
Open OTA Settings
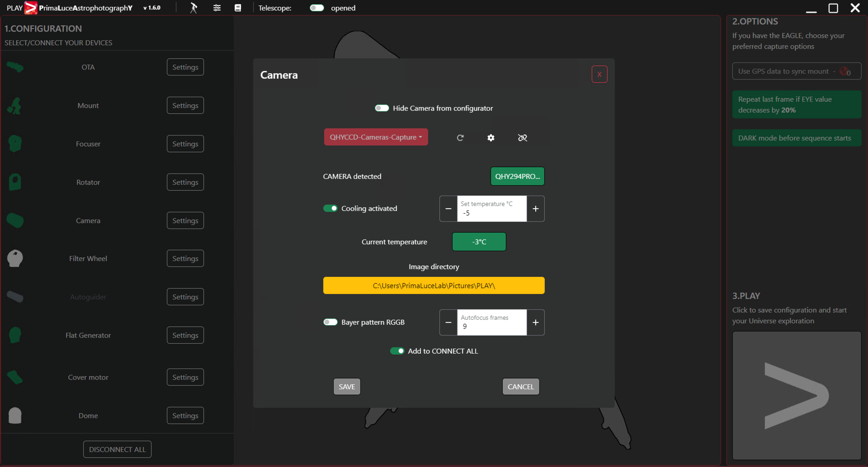tap(185, 67)
